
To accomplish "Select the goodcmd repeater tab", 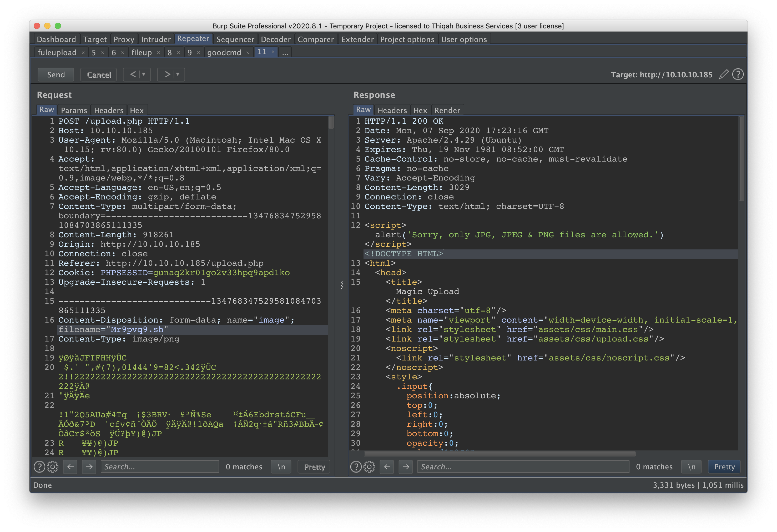I will [x=224, y=53].
